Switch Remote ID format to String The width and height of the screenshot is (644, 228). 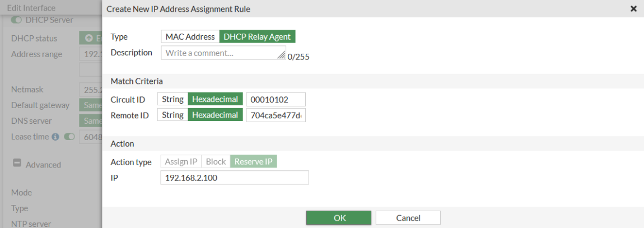coord(172,115)
